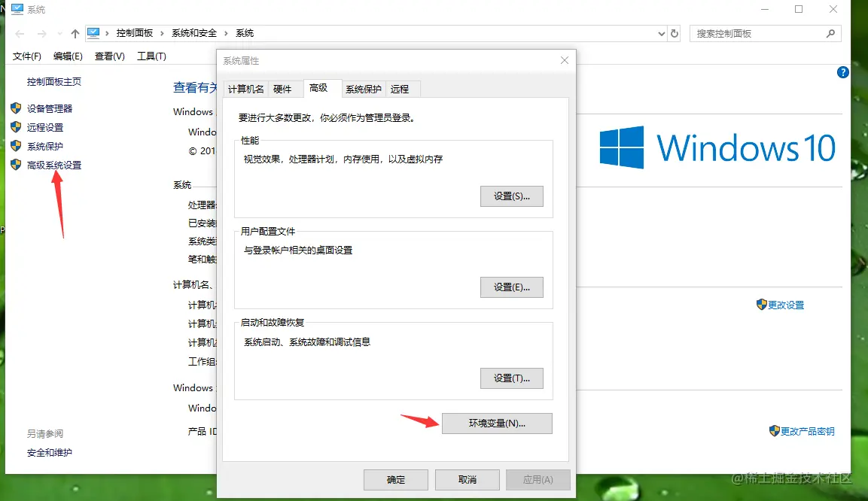Viewport: 868px width, 501px height.
Task: Click shield icon beside 更改产品密钥
Action: [x=775, y=430]
